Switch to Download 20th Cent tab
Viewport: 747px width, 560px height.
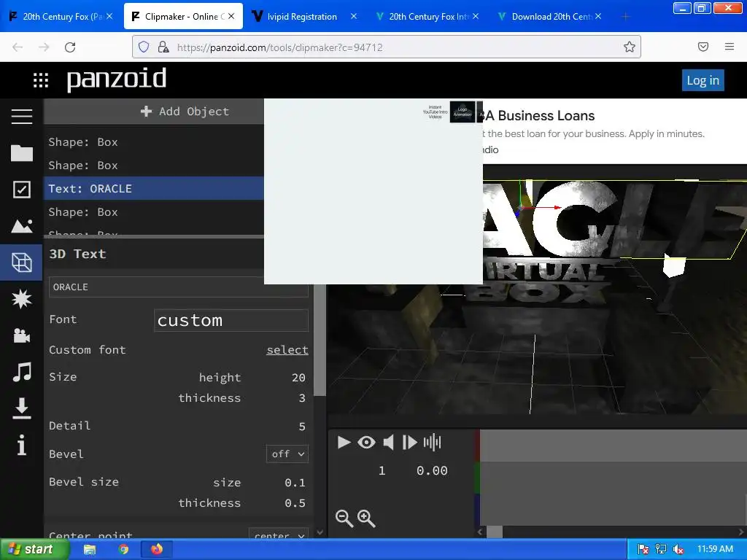point(549,16)
